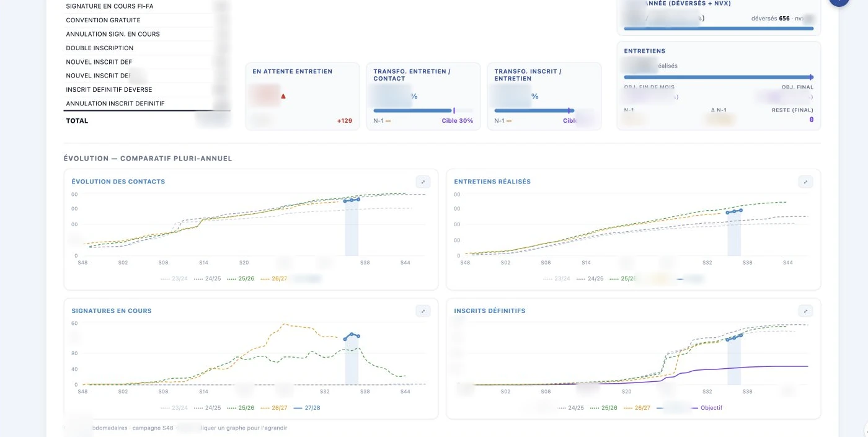Image resolution: width=868 pixels, height=437 pixels.
Task: Toggle 24/25 series in Entretiens réalisés legend
Action: coord(590,279)
